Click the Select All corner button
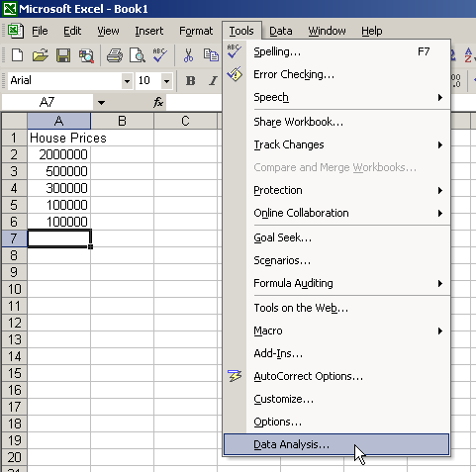The image size is (476, 472). tap(14, 121)
